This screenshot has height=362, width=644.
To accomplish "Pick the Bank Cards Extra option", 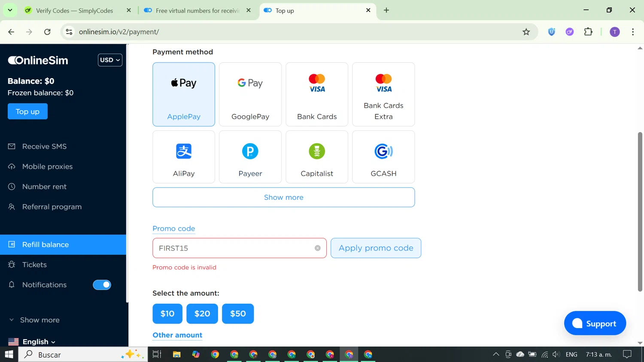I will tap(383, 94).
